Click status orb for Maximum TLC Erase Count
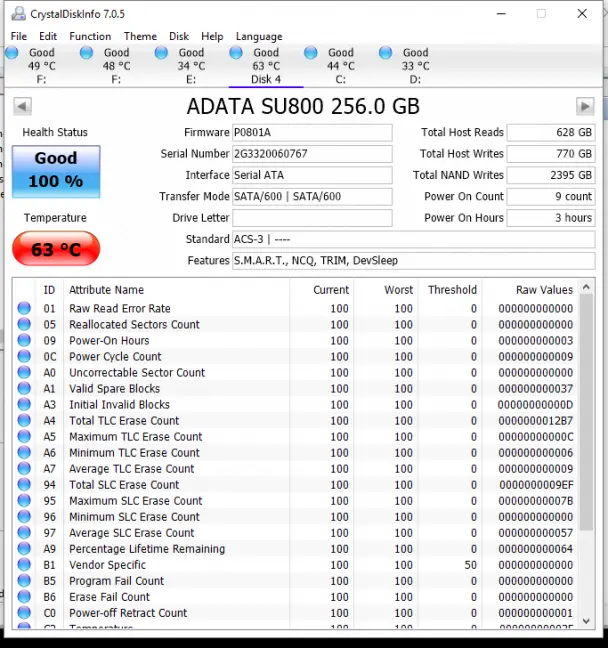 [x=24, y=436]
